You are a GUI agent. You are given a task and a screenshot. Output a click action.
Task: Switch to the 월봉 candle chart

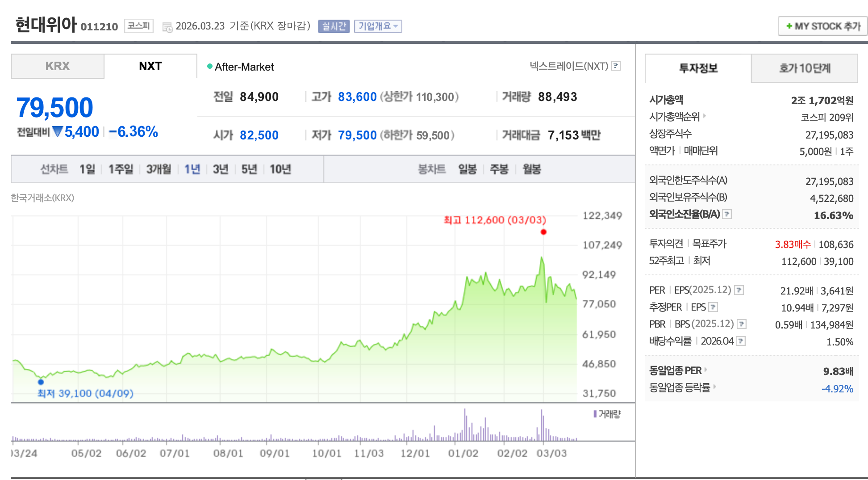pyautogui.click(x=532, y=169)
